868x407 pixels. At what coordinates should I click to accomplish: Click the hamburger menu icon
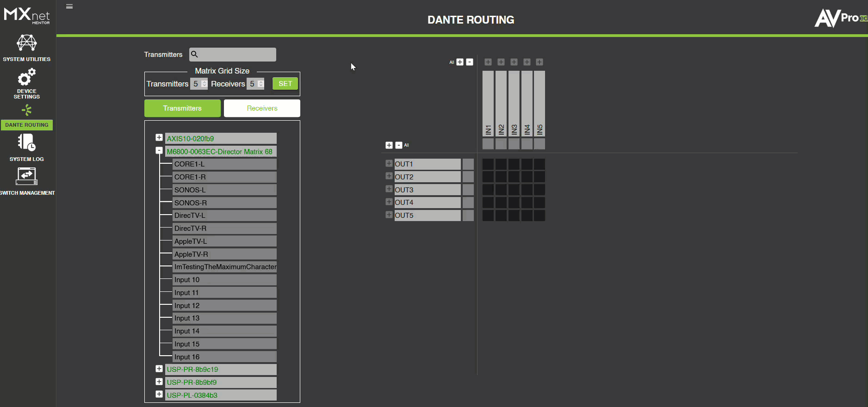(69, 6)
